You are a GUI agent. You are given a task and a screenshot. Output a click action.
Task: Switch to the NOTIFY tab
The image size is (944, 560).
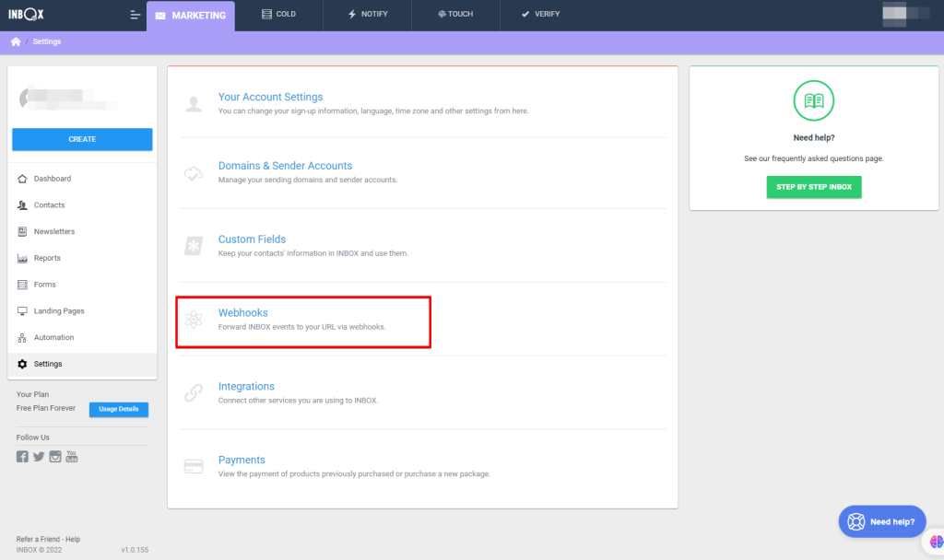click(x=367, y=15)
